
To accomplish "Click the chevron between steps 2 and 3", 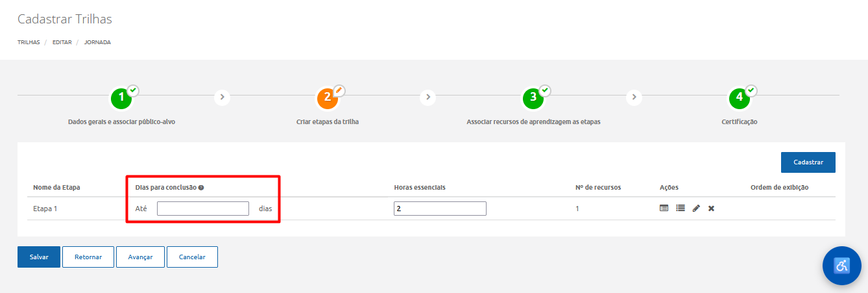I will tap(428, 97).
